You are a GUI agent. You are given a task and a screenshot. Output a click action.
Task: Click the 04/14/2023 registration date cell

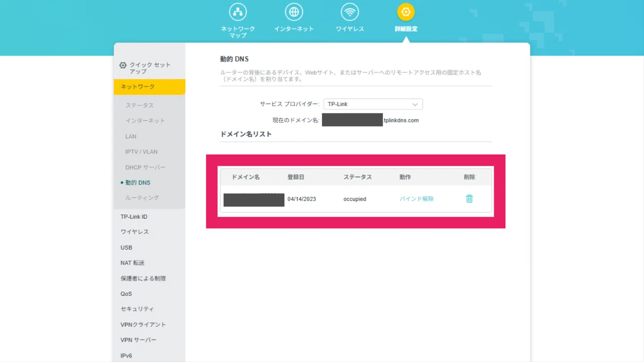tap(302, 199)
